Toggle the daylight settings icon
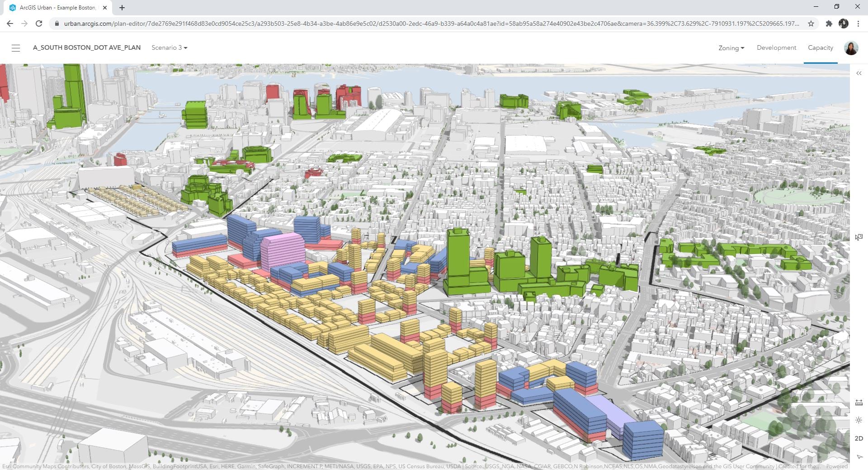This screenshot has height=470, width=868. pyautogui.click(x=859, y=419)
